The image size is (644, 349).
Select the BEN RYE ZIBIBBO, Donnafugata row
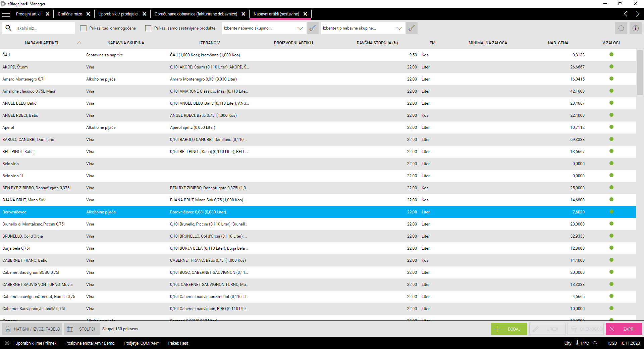[318, 188]
